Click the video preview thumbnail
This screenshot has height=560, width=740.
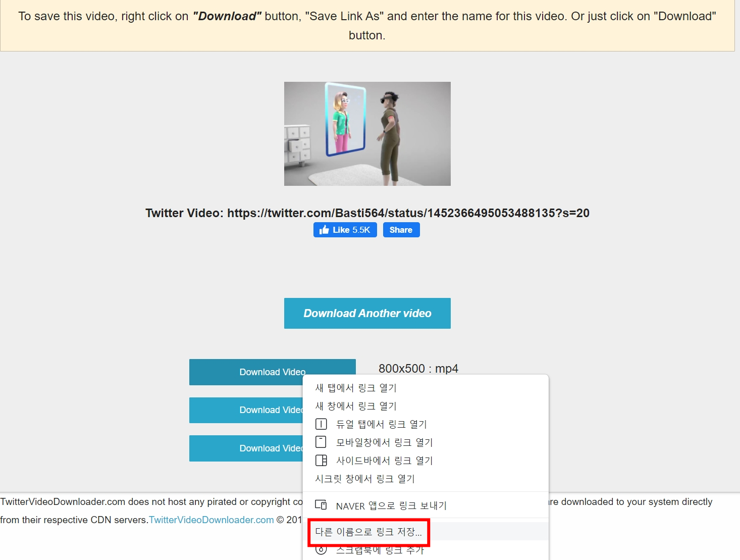[367, 134]
